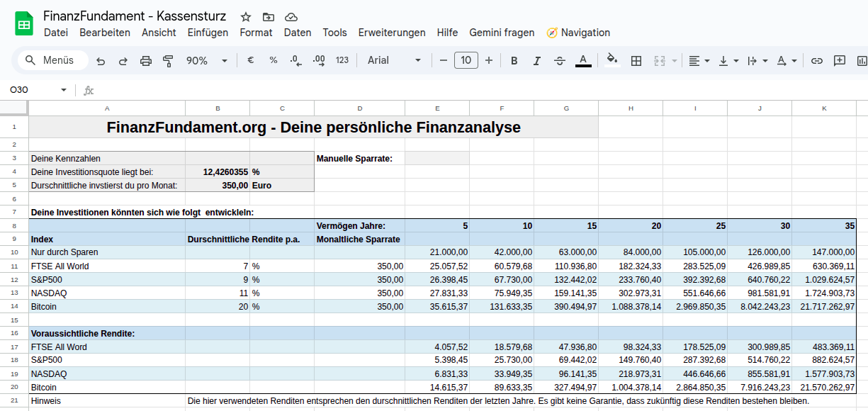Image resolution: width=868 pixels, height=411 pixels.
Task: Toggle bold formatting
Action: point(514,61)
